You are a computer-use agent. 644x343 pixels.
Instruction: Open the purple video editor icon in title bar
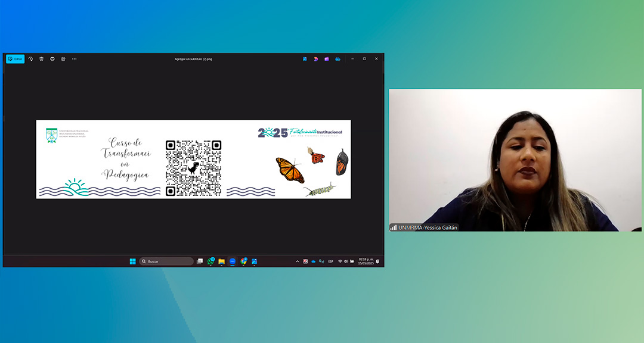327,59
